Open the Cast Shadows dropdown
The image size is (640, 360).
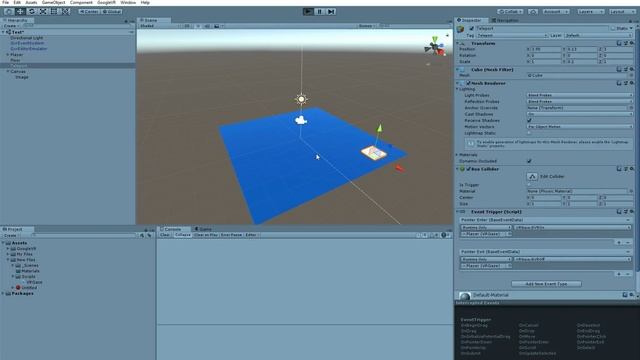click(580, 114)
